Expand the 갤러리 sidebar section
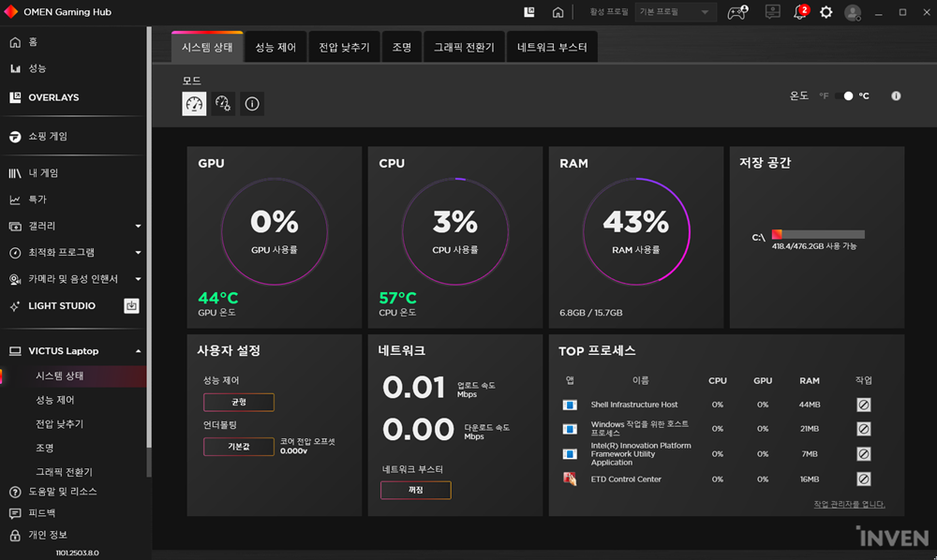937x560 pixels. tap(138, 227)
